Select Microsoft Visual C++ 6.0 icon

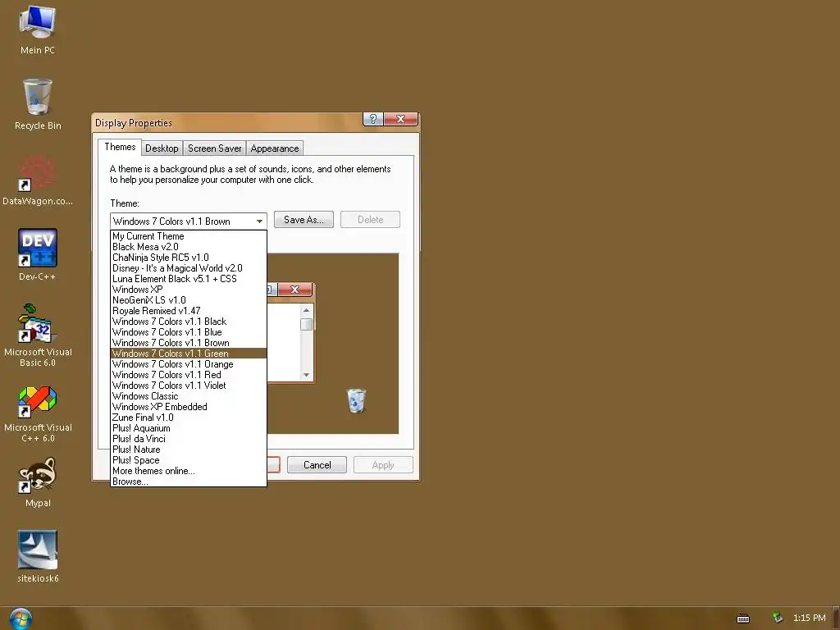point(38,414)
